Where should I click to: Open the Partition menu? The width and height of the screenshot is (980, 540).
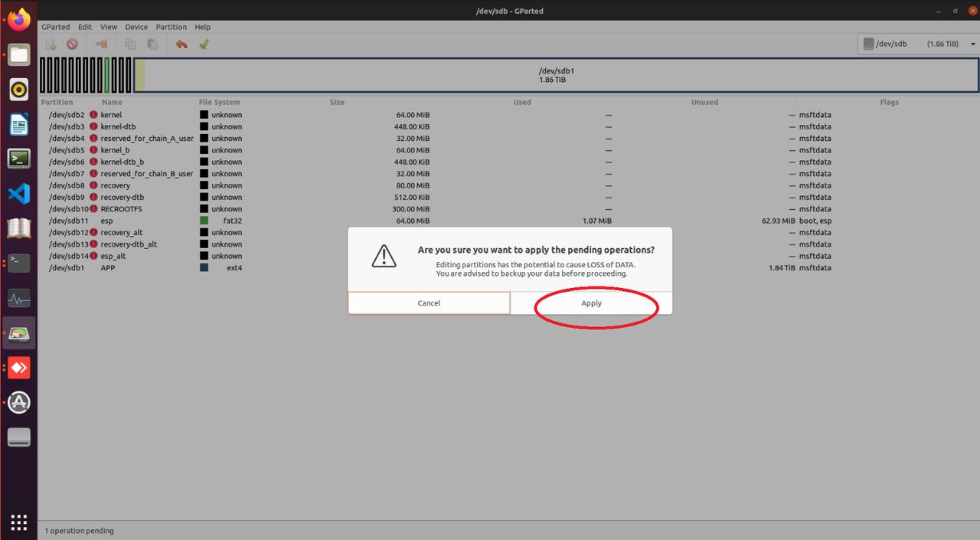click(x=171, y=27)
